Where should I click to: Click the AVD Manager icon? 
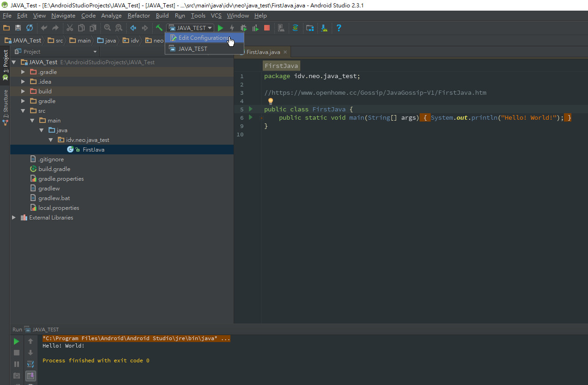(281, 28)
